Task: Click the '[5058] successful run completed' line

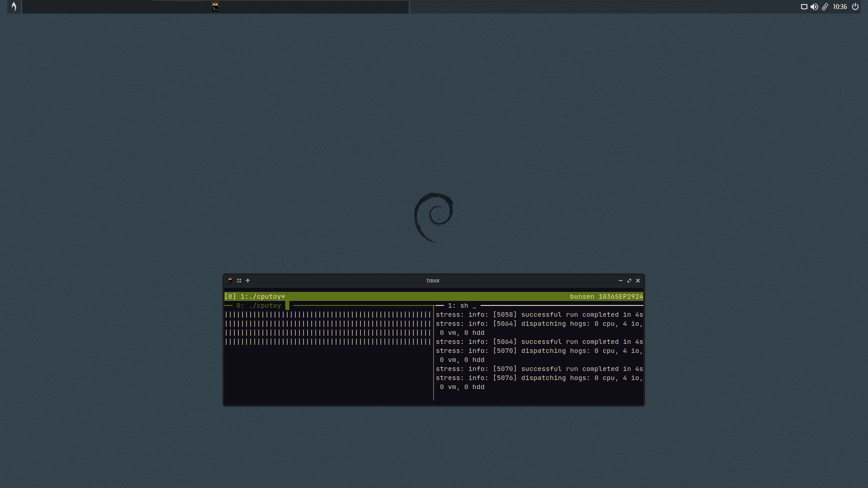Action: pos(539,315)
